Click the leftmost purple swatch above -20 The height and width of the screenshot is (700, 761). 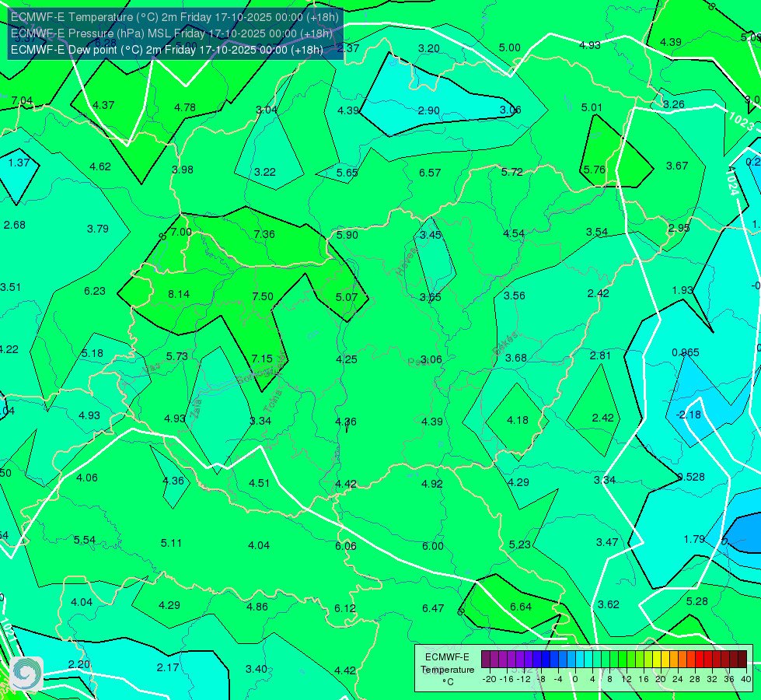click(x=486, y=660)
